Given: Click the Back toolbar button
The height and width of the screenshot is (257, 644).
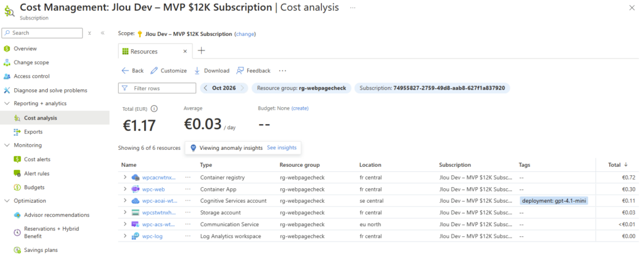Looking at the screenshot, I should (133, 71).
